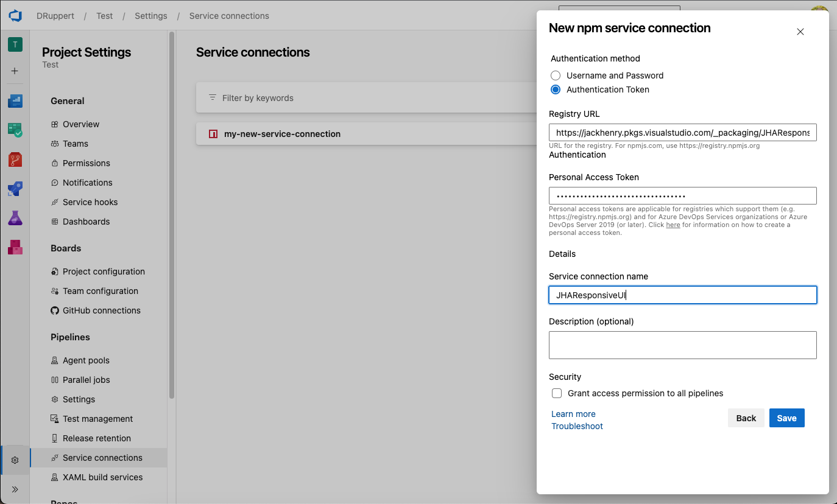
Task: Open GitHub connections settings page
Action: (101, 310)
